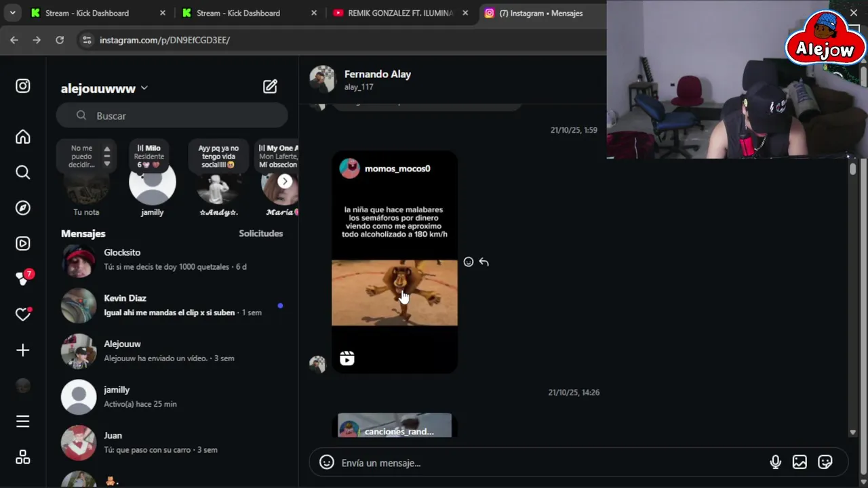Reload the Instagram page
Viewport: 868px width, 488px height.
[60, 40]
